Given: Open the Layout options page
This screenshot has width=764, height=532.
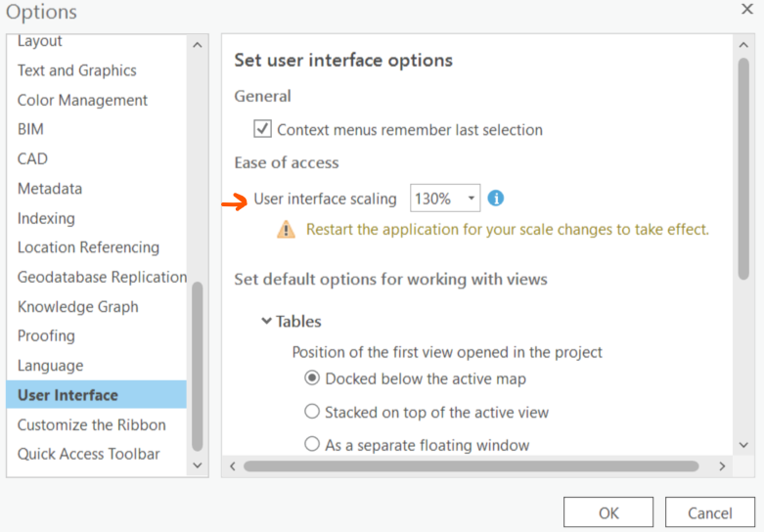Looking at the screenshot, I should (39, 41).
